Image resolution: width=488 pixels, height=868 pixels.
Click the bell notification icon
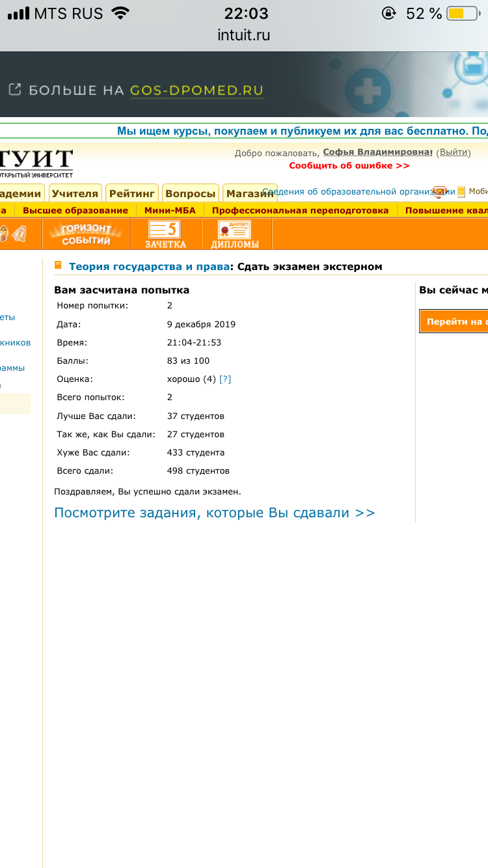(x=20, y=233)
